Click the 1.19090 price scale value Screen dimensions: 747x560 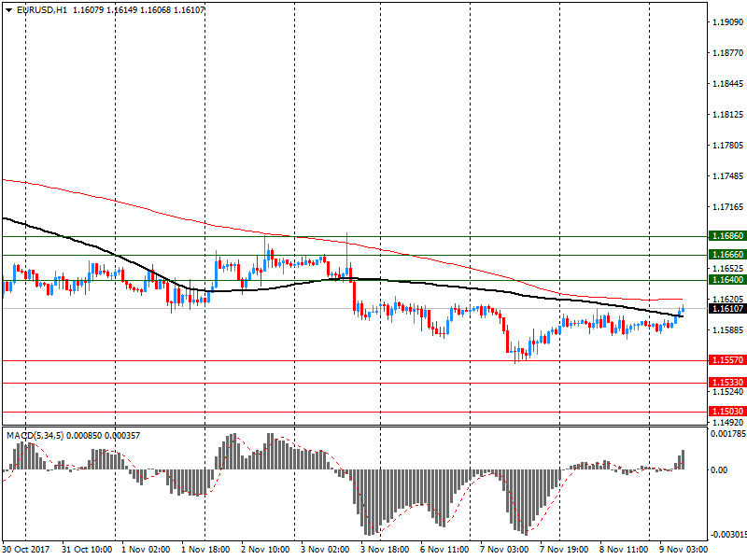point(727,21)
